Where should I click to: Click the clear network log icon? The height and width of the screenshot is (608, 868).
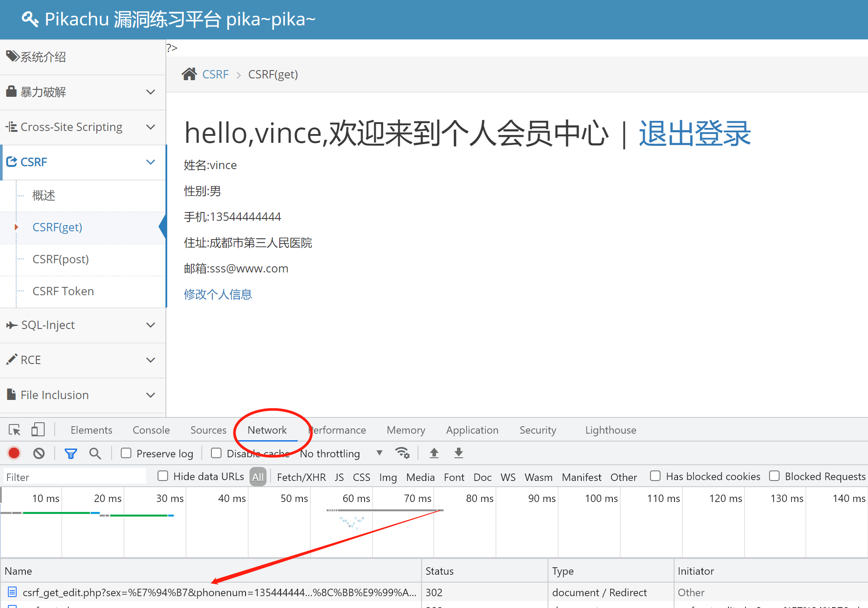tap(39, 453)
